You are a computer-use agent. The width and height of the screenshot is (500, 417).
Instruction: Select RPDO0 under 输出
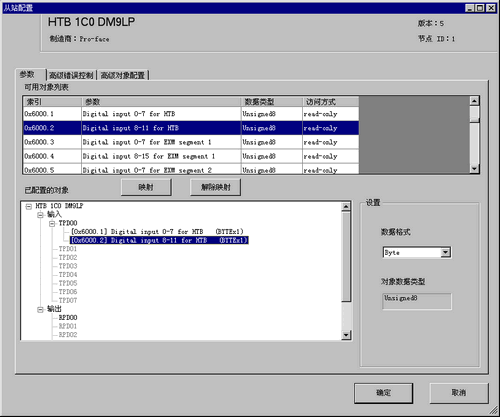(x=68, y=318)
